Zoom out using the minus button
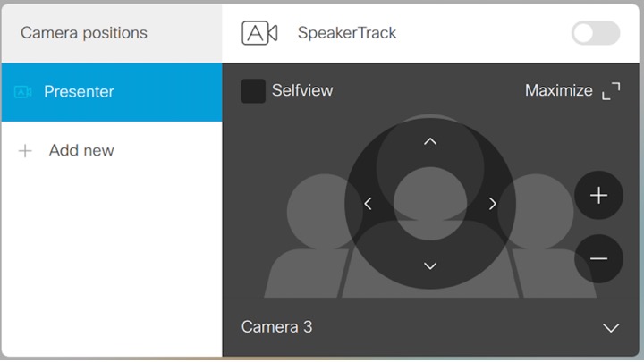 598,259
